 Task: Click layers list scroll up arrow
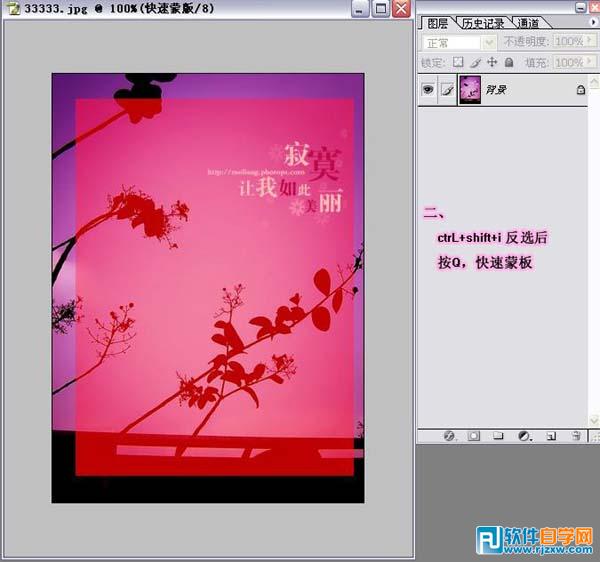(x=594, y=82)
